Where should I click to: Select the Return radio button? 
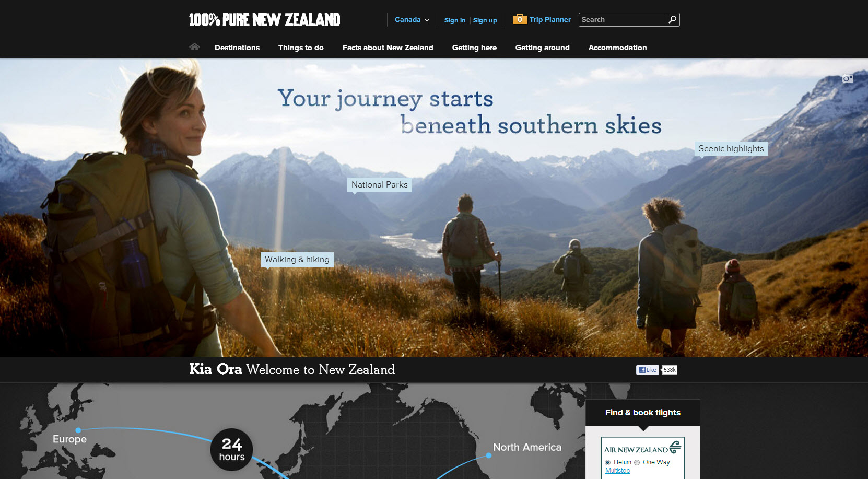608,462
